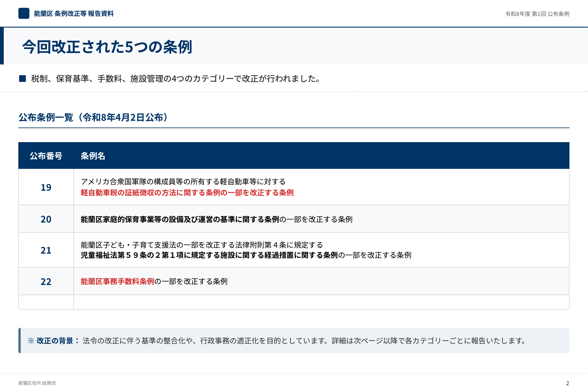
Task: Select row number 22 cell
Action: coord(46,281)
